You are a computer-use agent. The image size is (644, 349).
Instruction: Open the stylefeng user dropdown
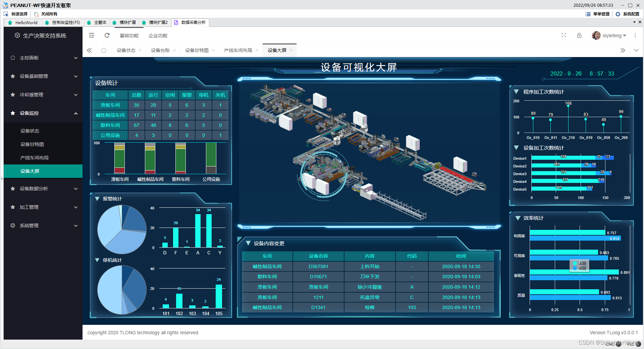point(613,35)
